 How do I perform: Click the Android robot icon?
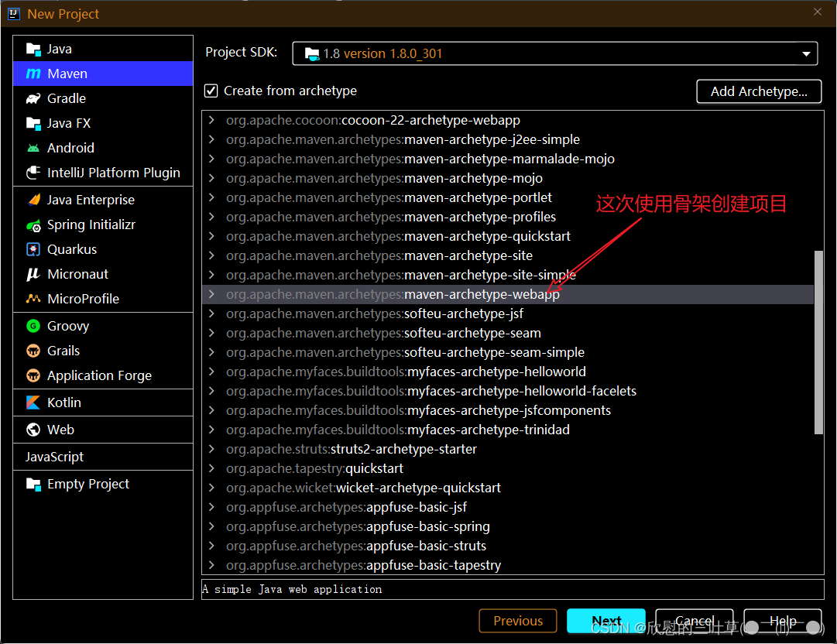click(33, 148)
